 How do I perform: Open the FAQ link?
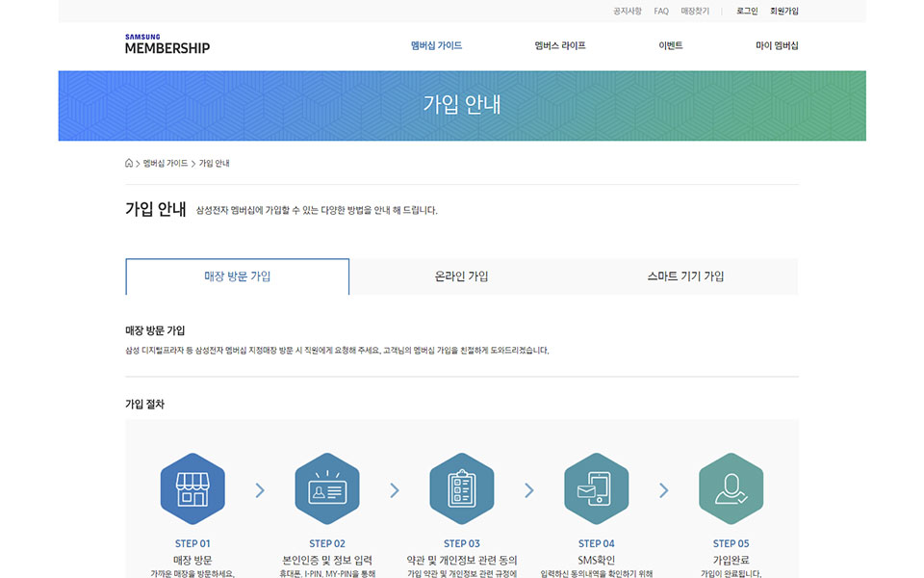(x=661, y=12)
